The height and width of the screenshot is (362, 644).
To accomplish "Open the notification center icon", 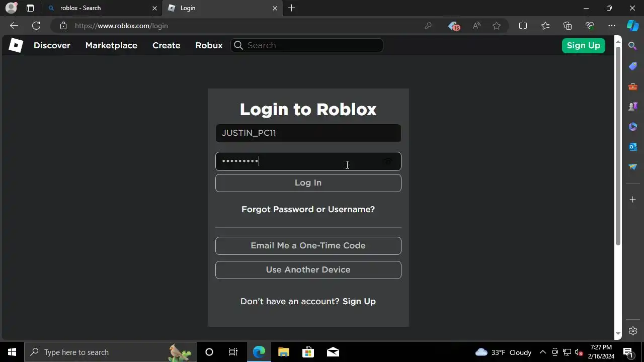I will 628,352.
